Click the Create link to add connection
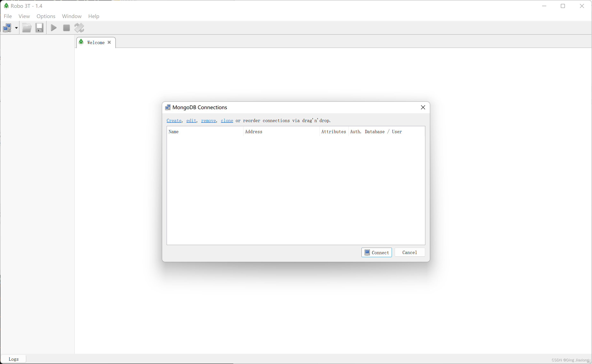The height and width of the screenshot is (364, 592). (174, 120)
